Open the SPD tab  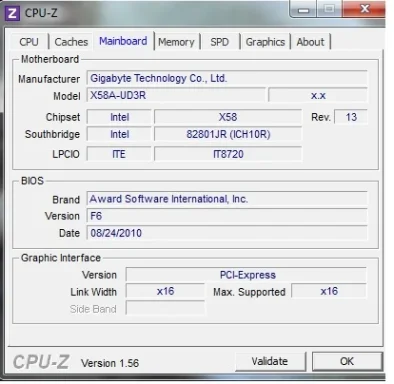(x=219, y=42)
